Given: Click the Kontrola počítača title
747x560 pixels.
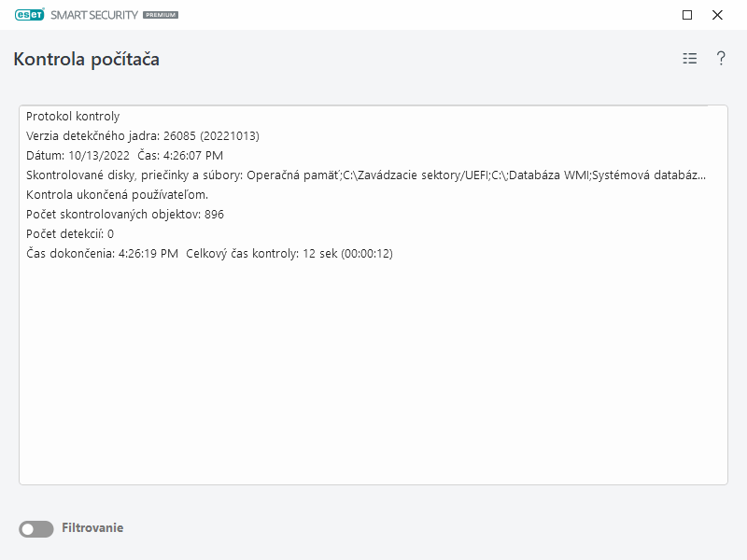Looking at the screenshot, I should [x=85, y=58].
